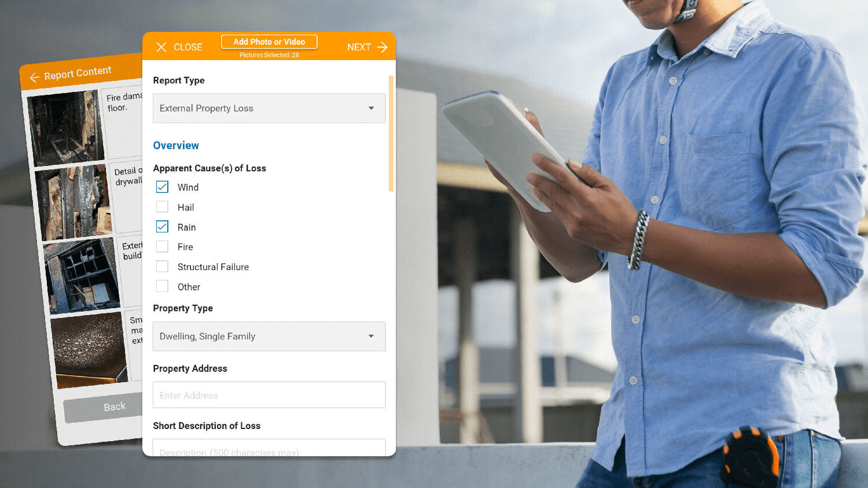Viewport: 868px width, 488px height.
Task: Click arrow of Dwelling, Single Family dropdown
Action: [372, 336]
